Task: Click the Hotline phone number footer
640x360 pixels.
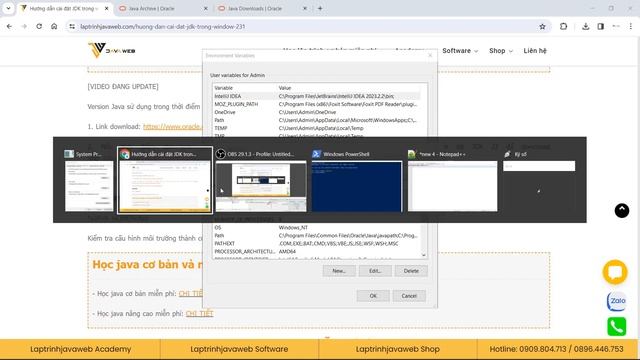Action: click(x=556, y=349)
